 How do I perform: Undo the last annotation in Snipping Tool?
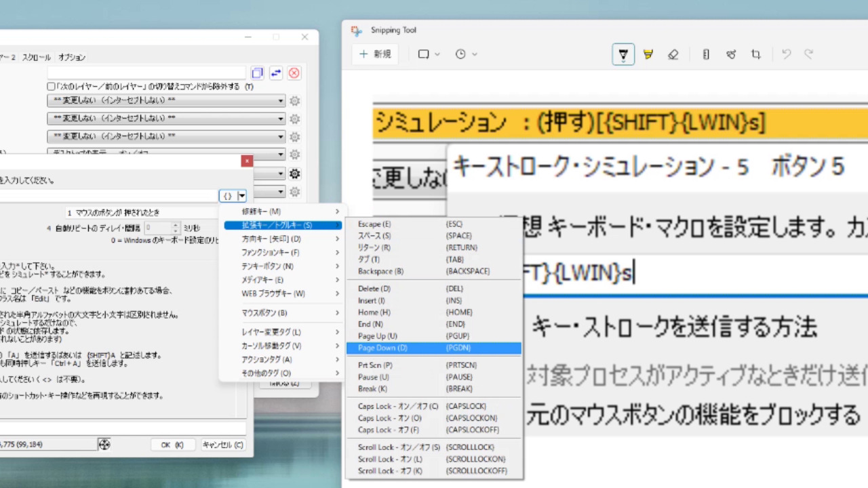(787, 54)
